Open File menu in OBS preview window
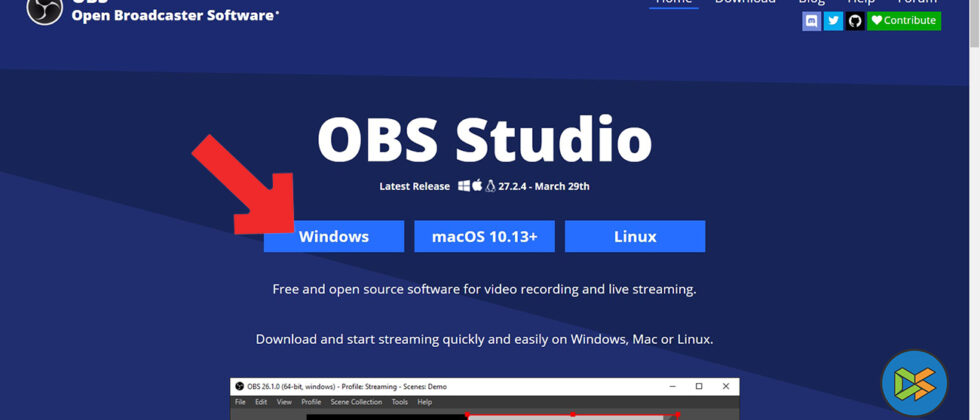This screenshot has height=420, width=980. [241, 402]
